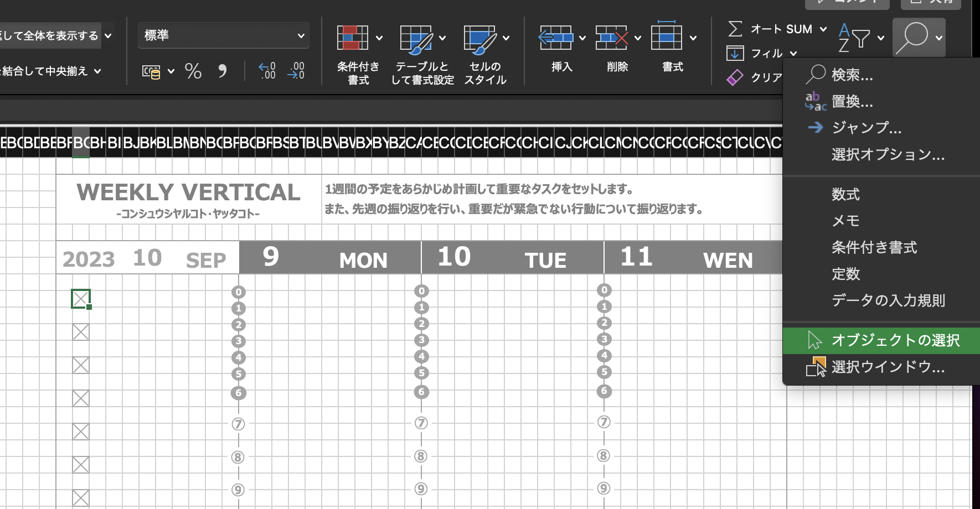Click the Cell Styles (セルのスタイル) icon
Image resolution: width=980 pixels, height=509 pixels.
click(x=479, y=39)
